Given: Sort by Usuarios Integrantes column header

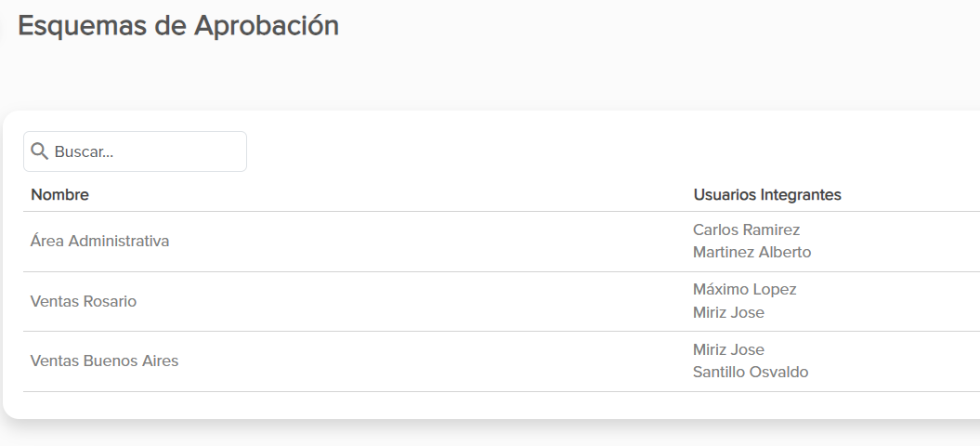Looking at the screenshot, I should coord(767,194).
